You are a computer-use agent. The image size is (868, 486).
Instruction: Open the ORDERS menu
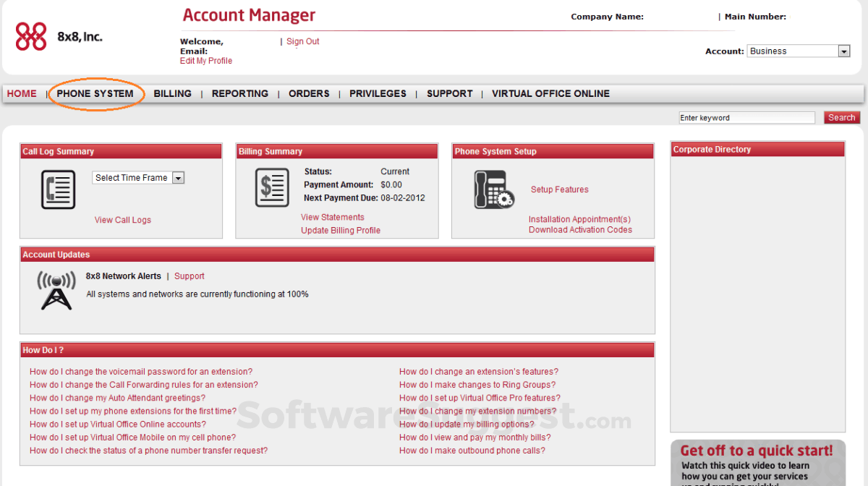309,93
